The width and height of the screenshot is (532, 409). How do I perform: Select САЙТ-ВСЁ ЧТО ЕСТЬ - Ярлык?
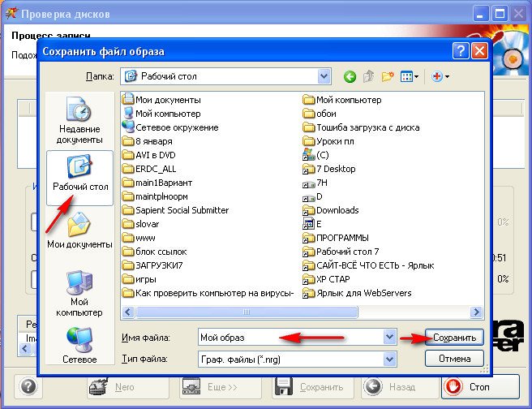369,265
